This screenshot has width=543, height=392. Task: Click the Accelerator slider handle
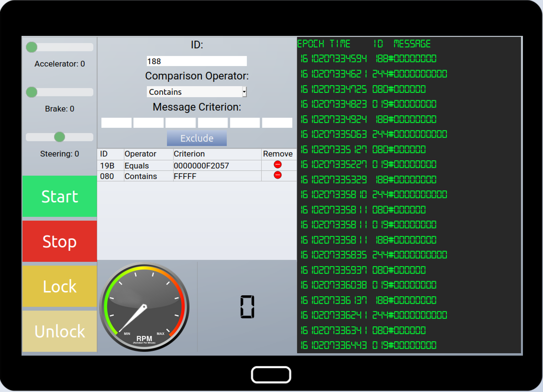(32, 47)
